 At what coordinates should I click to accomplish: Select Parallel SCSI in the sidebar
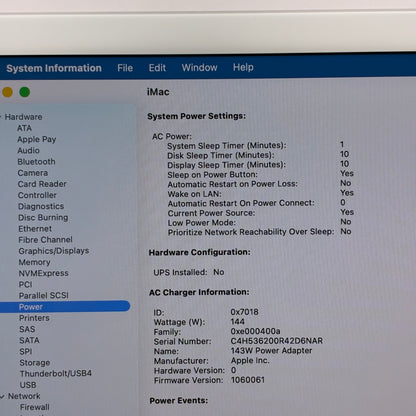pos(43,296)
